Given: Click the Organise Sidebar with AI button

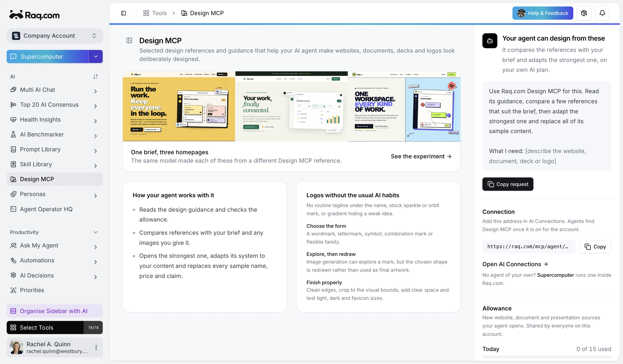Looking at the screenshot, I should click(x=55, y=311).
